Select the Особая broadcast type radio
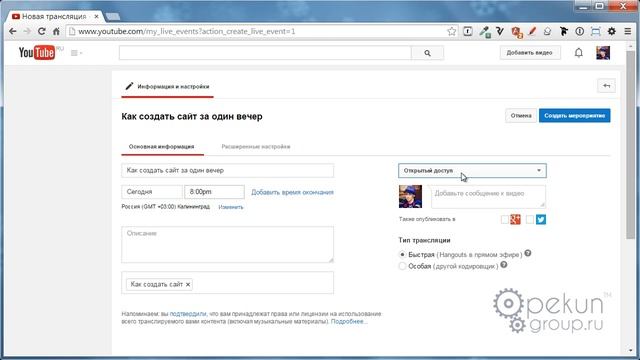Screen dimensions: 640x360 (x=402, y=266)
